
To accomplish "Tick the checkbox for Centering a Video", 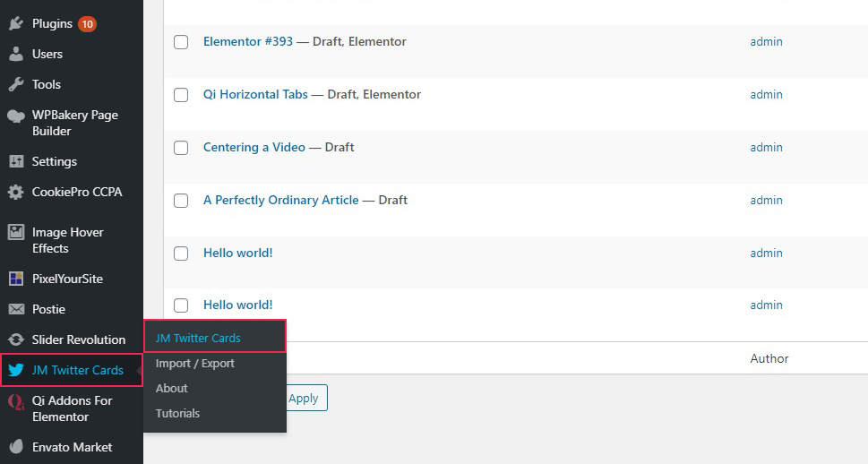I will click(181, 148).
